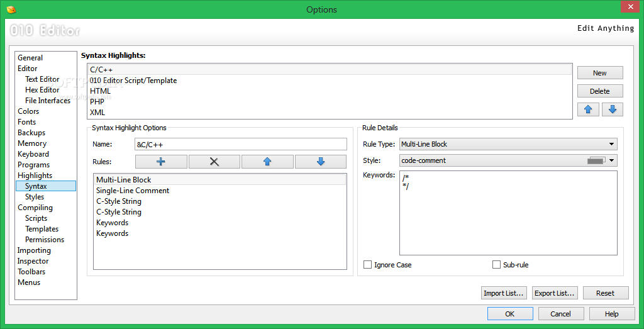Select Backups in options tree

click(x=31, y=133)
